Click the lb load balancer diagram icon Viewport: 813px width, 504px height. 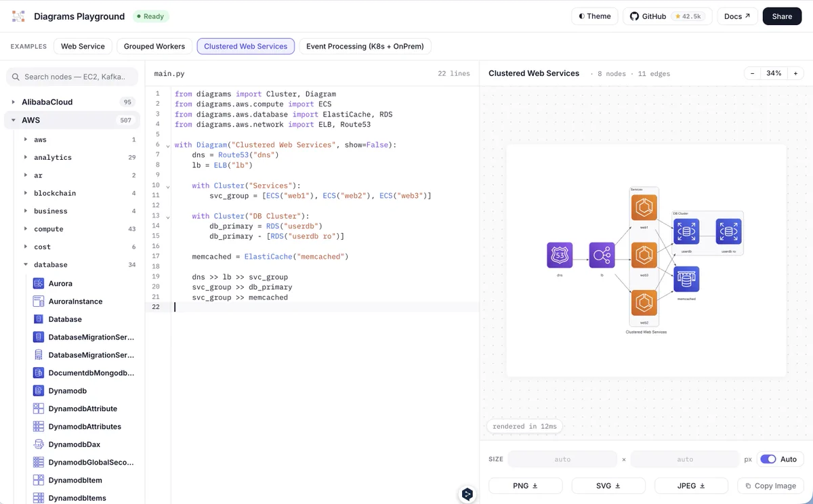pyautogui.click(x=602, y=255)
